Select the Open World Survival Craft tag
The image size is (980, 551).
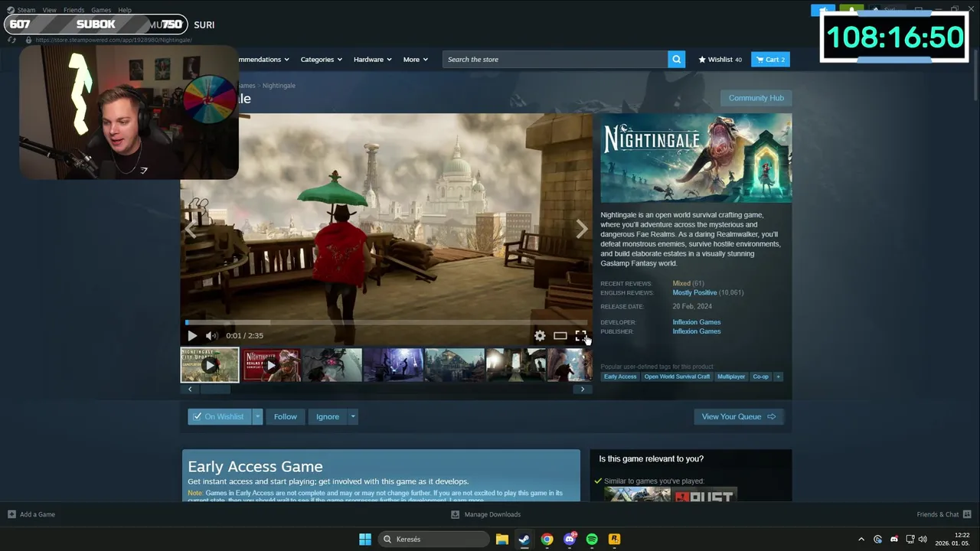coord(677,377)
